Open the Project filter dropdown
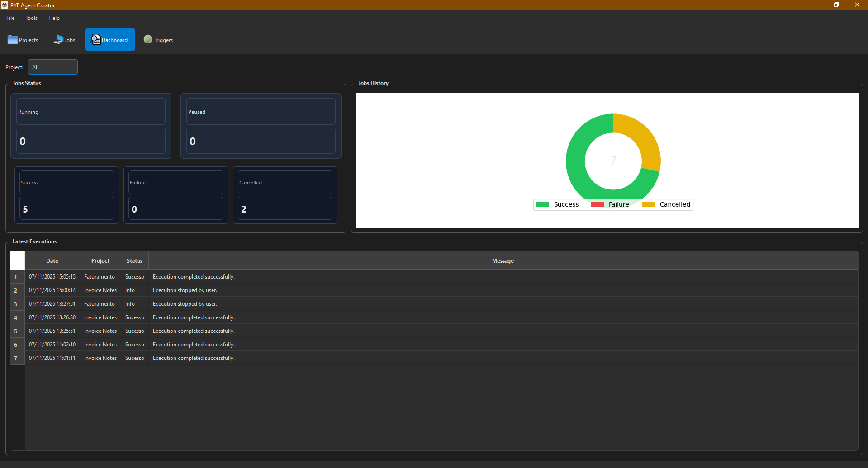Screen dimensions: 868x468 tap(52, 66)
